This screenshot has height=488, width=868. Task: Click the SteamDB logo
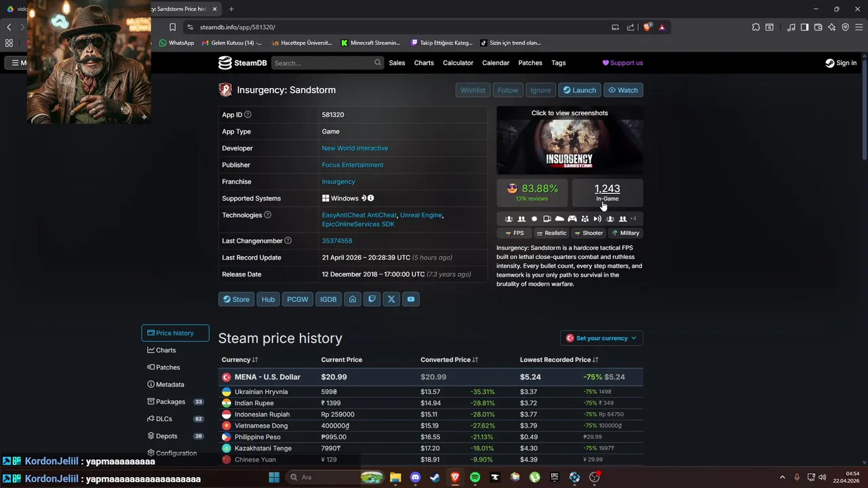coord(242,63)
